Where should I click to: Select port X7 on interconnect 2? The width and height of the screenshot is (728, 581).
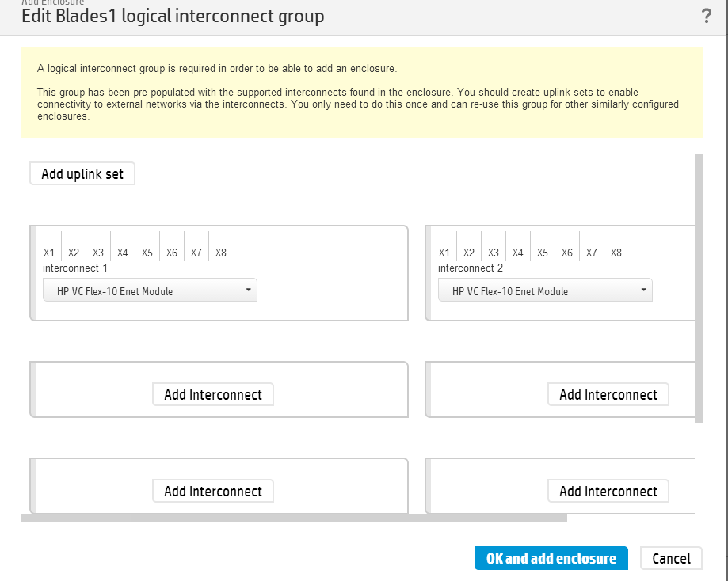pyautogui.click(x=592, y=253)
